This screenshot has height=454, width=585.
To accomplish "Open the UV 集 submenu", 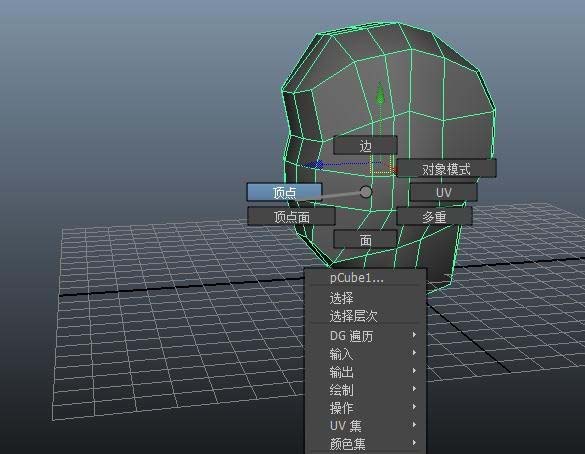I will pyautogui.click(x=366, y=425).
